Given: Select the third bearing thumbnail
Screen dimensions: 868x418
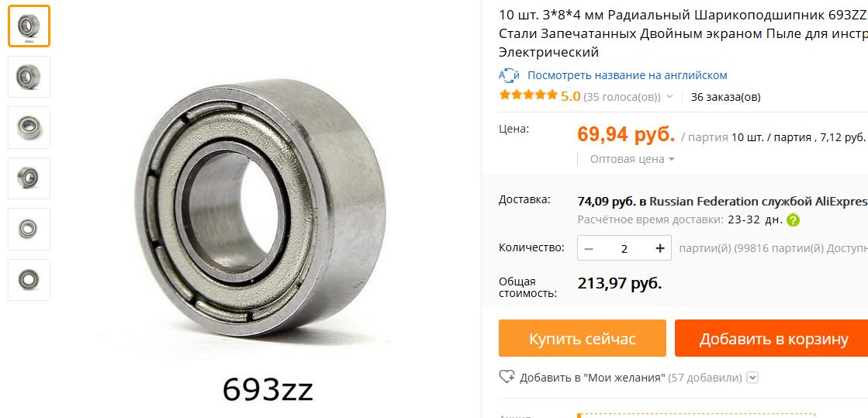Looking at the screenshot, I should [29, 127].
